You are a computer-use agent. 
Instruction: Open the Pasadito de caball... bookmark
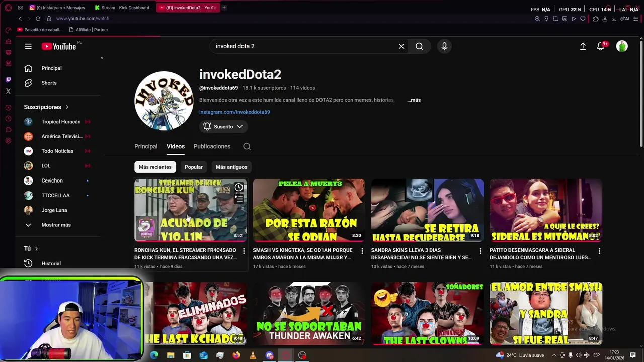(40, 30)
